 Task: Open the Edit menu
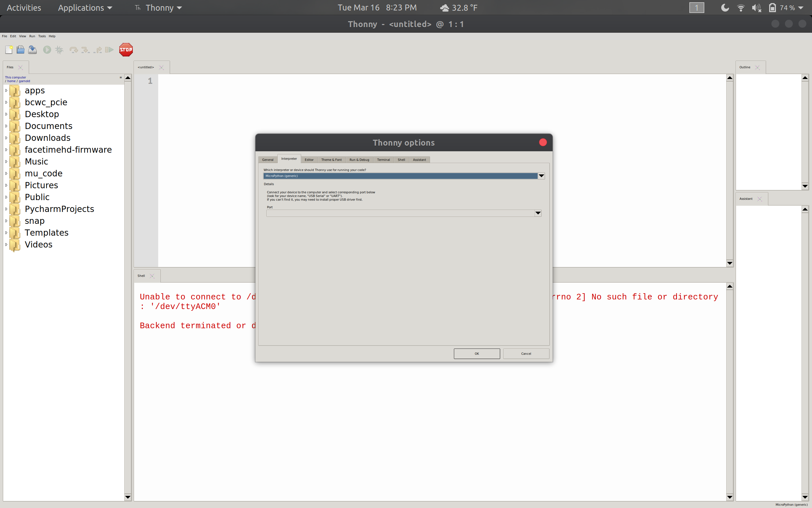pyautogui.click(x=13, y=36)
